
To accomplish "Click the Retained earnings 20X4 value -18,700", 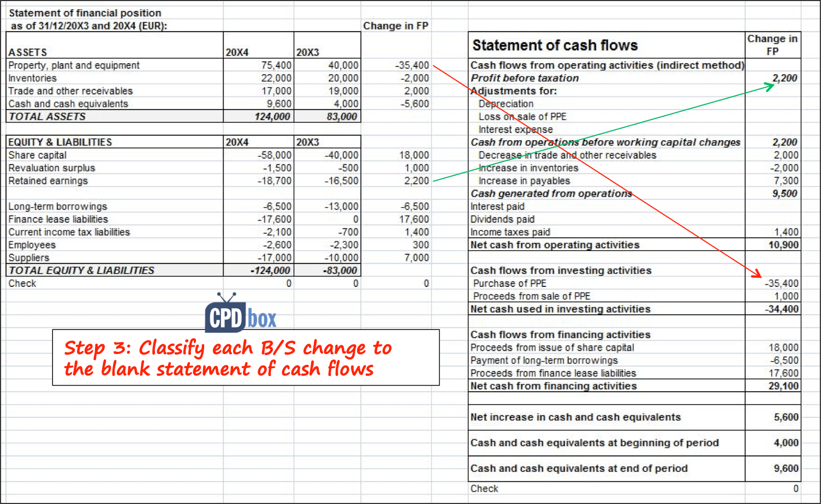I will click(x=275, y=181).
